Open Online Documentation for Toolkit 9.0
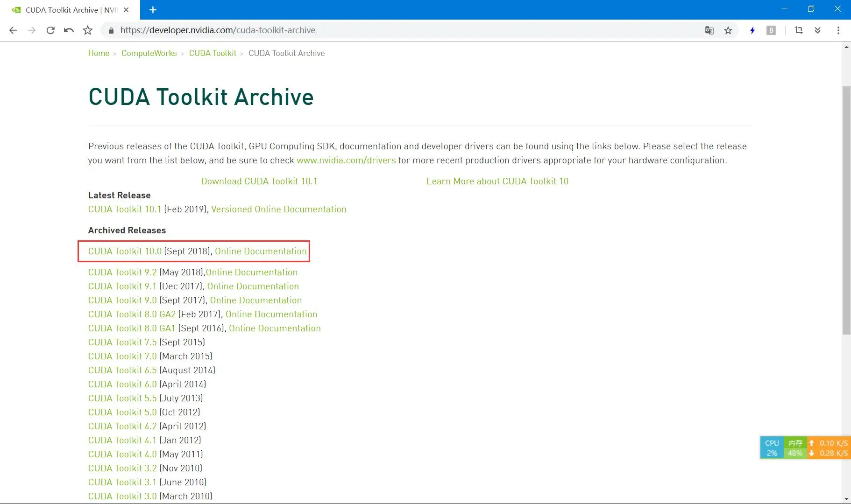Viewport: 851px width, 504px height. [x=256, y=300]
